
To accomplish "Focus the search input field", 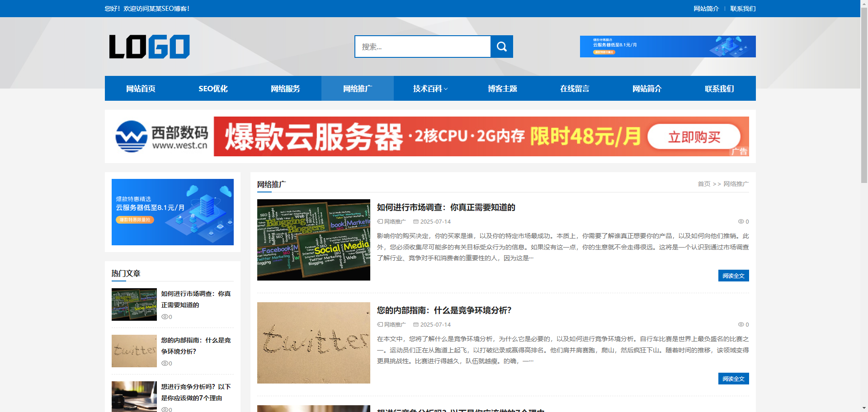I will click(x=423, y=47).
